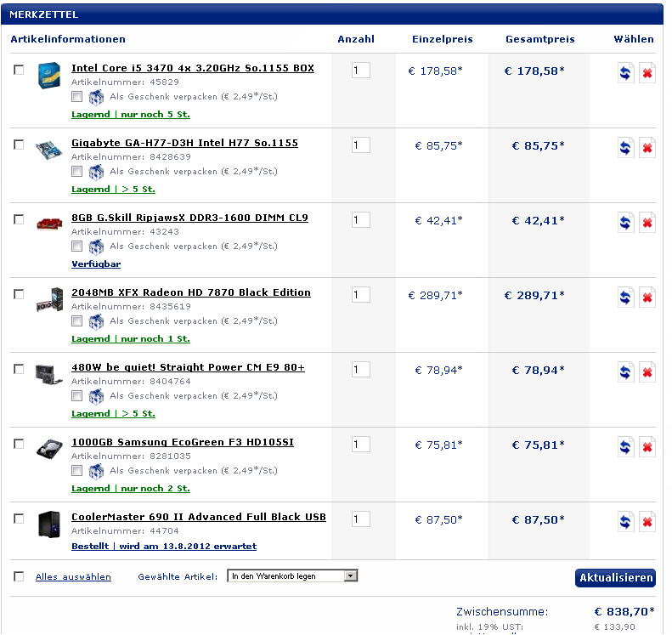Select the Samsung EcoGreen F3 item checkbox
This screenshot has height=635, width=672.
coord(19,444)
